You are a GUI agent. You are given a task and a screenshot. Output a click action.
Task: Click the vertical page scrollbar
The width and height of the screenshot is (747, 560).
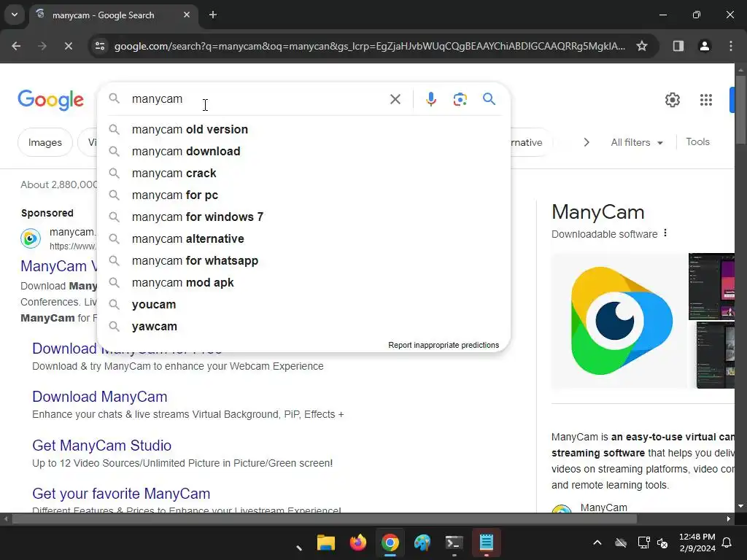[x=740, y=109]
